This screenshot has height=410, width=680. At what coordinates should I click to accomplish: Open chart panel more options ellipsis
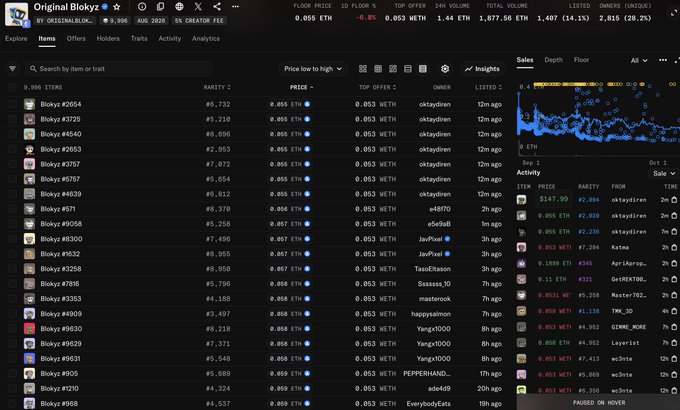point(663,60)
